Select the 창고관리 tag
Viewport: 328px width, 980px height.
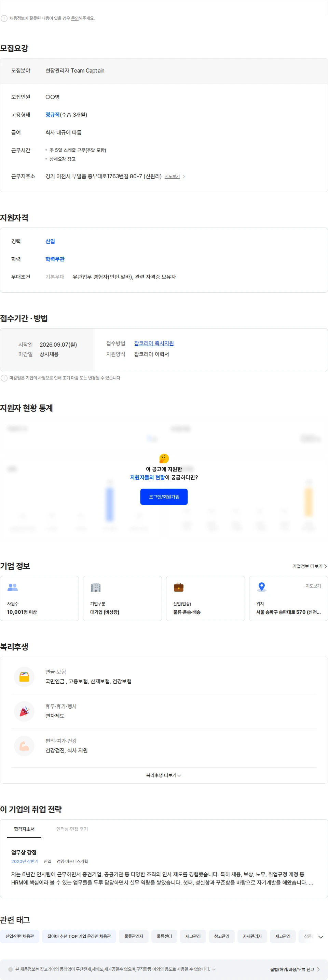tap(222, 936)
